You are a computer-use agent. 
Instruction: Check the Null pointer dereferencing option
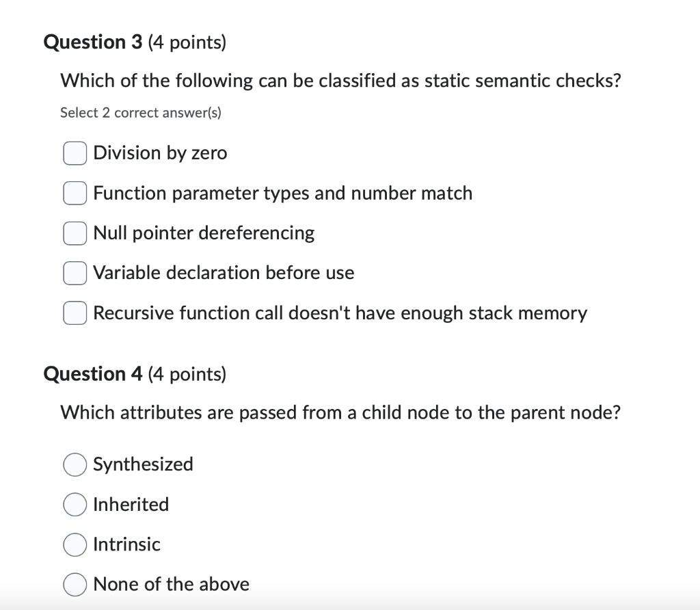[x=75, y=233]
